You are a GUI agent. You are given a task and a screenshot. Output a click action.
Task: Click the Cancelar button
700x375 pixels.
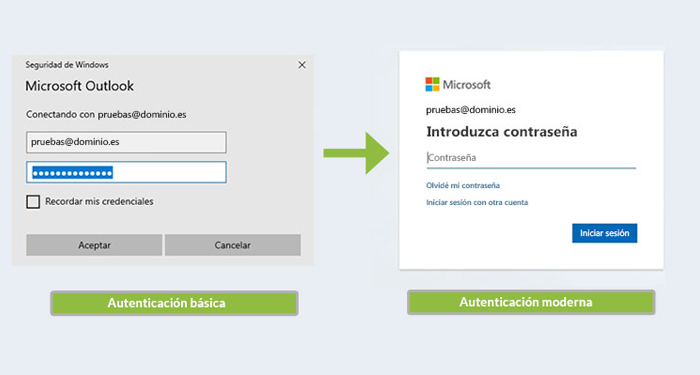233,245
